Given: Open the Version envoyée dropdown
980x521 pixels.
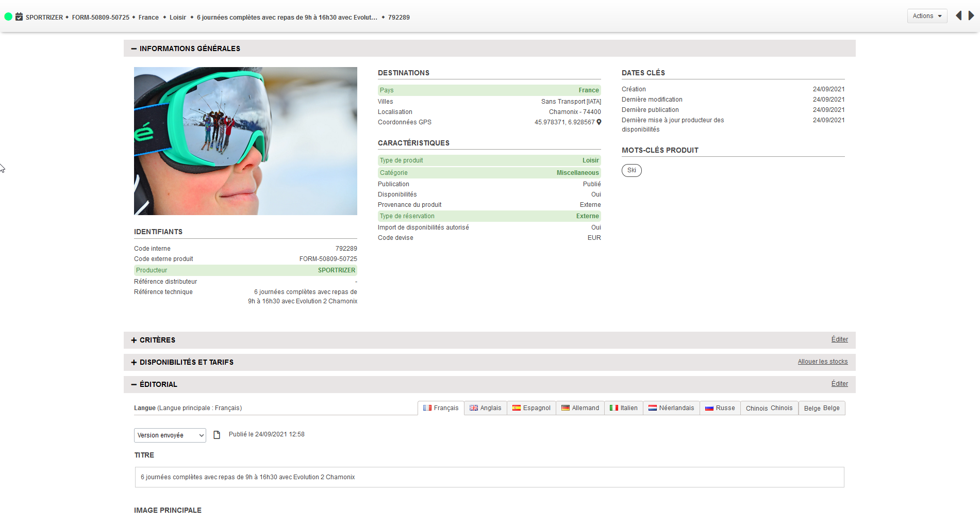Looking at the screenshot, I should point(170,435).
